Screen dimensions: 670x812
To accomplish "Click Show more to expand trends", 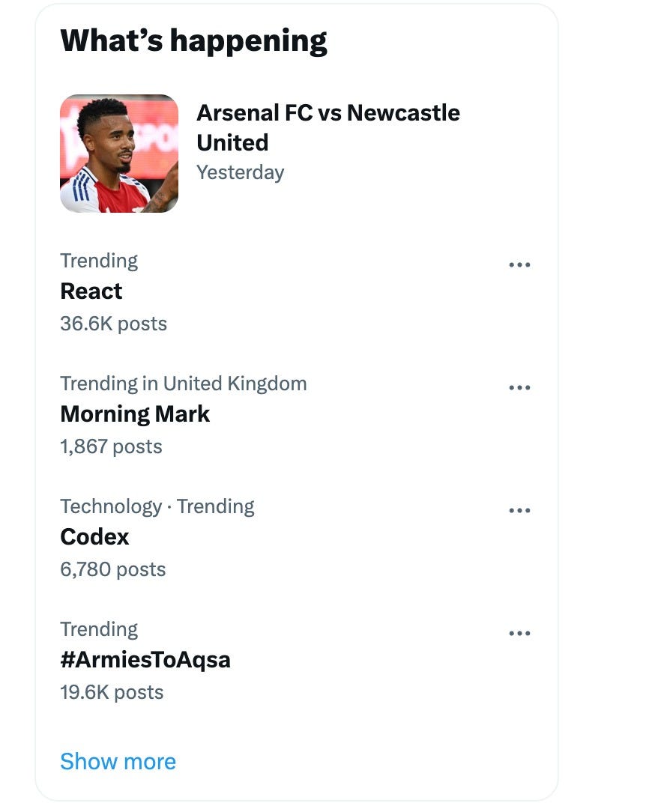I will (x=118, y=761).
